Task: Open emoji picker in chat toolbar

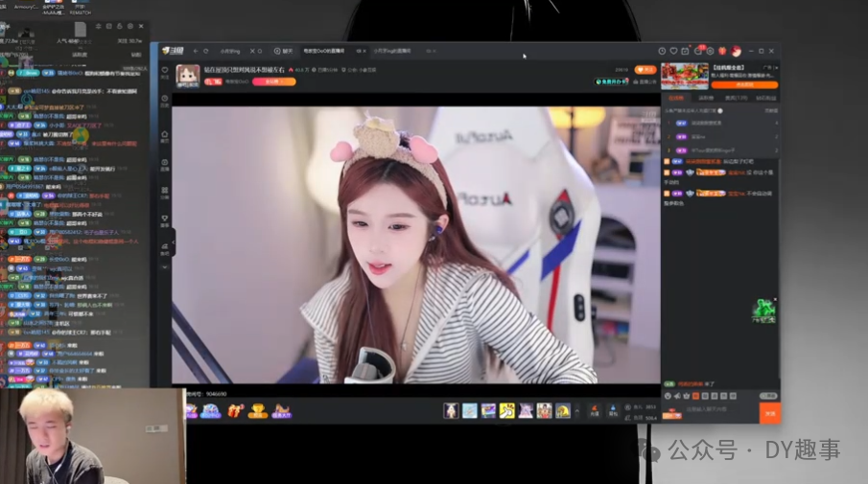Action: click(x=668, y=396)
